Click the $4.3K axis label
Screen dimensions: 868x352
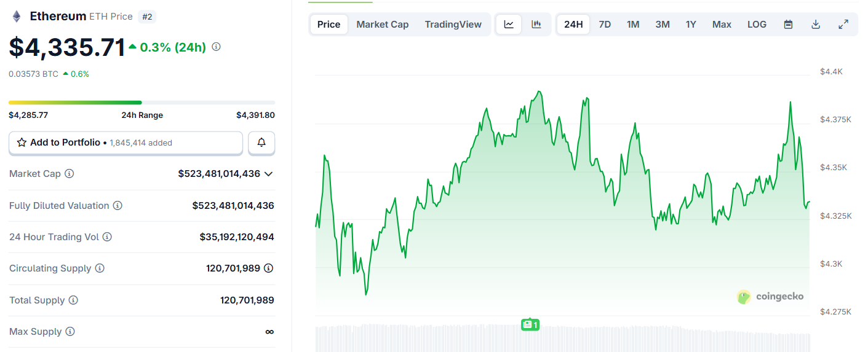click(831, 264)
